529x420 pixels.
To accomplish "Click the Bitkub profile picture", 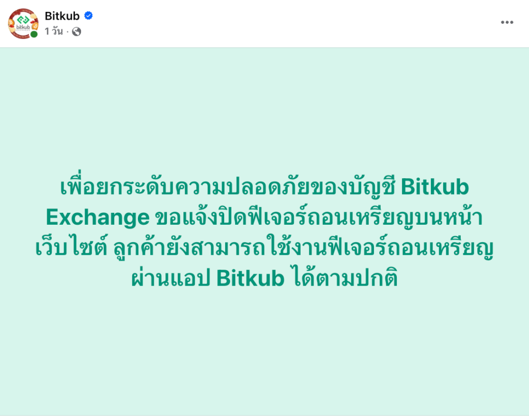I will (23, 23).
